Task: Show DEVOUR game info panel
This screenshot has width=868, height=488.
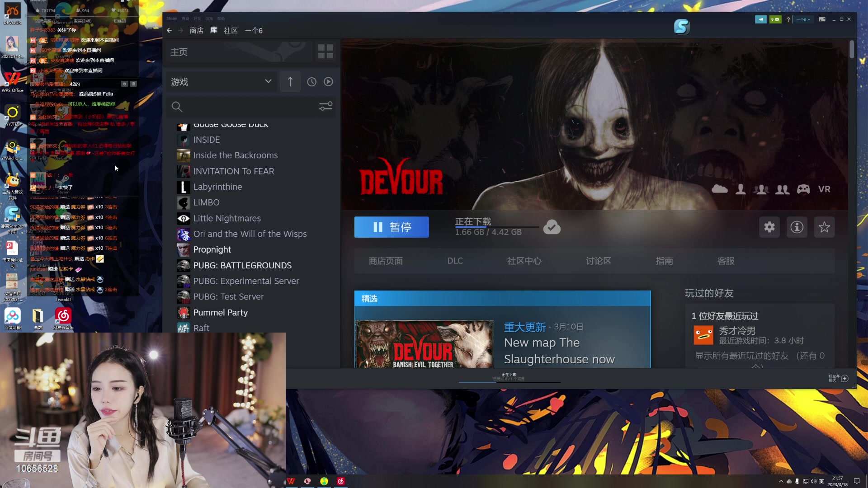Action: pyautogui.click(x=797, y=227)
